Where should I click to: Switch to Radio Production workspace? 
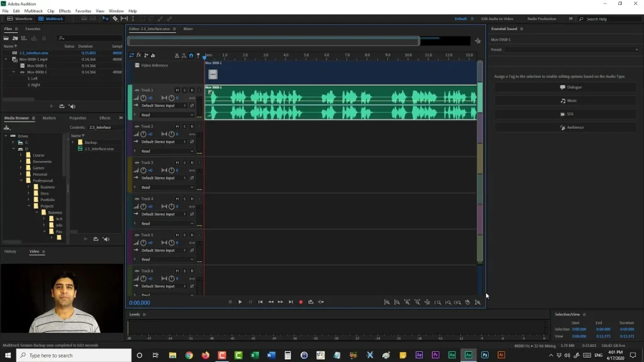pos(541,19)
